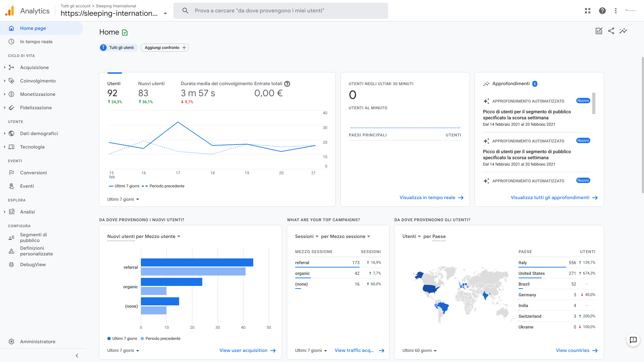Open View user acquisition link

tap(248, 351)
